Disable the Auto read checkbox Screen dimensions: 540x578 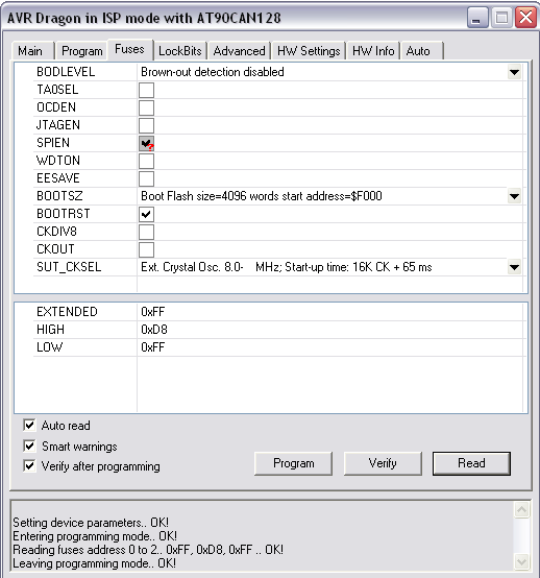(x=29, y=425)
